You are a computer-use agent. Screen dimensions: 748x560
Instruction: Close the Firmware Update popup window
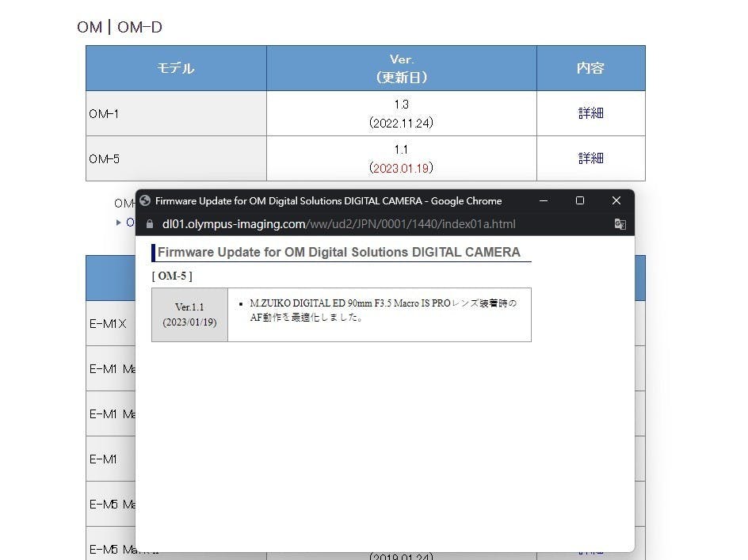click(x=616, y=201)
